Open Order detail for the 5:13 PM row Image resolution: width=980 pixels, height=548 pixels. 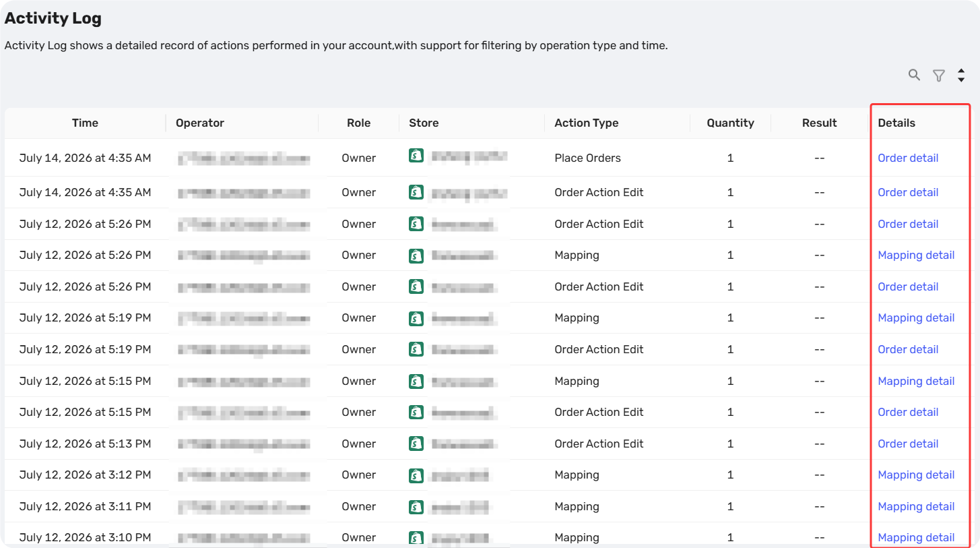tap(908, 444)
